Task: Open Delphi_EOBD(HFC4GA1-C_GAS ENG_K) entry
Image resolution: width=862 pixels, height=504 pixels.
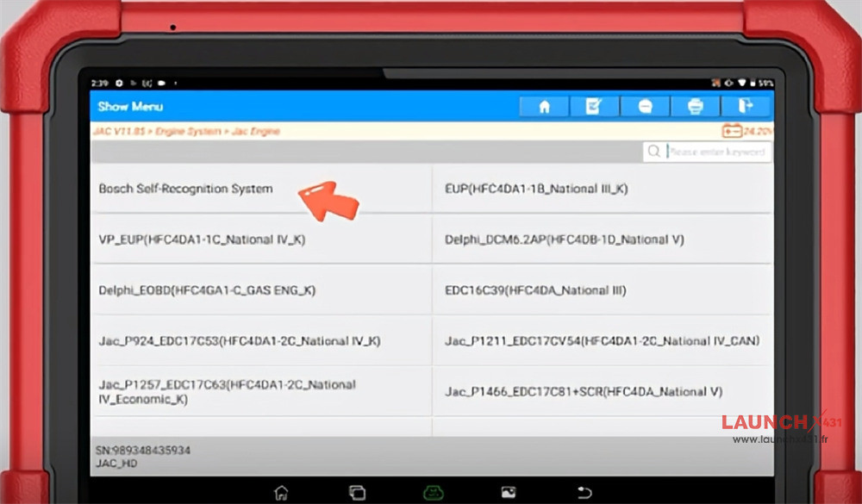Action: (x=207, y=290)
